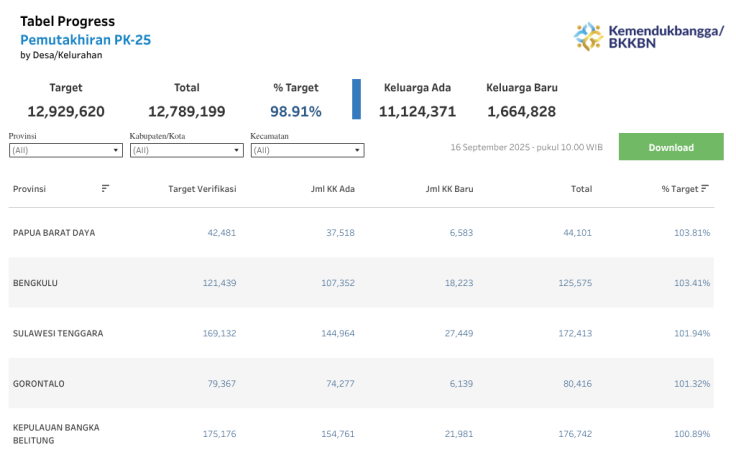The width and height of the screenshot is (736, 454).
Task: Select the BENGKULU province row
Action: [35, 283]
